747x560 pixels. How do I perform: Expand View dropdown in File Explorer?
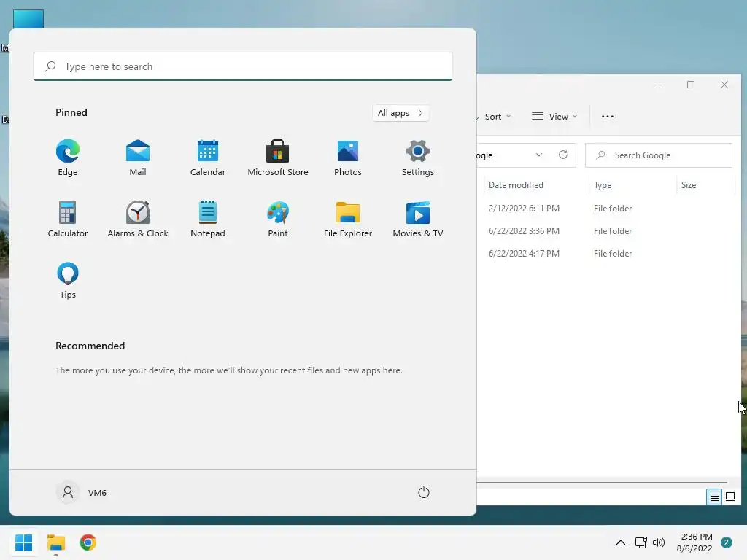point(554,116)
